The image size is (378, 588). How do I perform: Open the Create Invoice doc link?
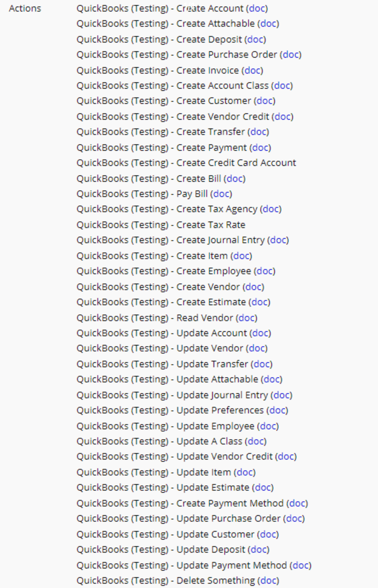253,70
